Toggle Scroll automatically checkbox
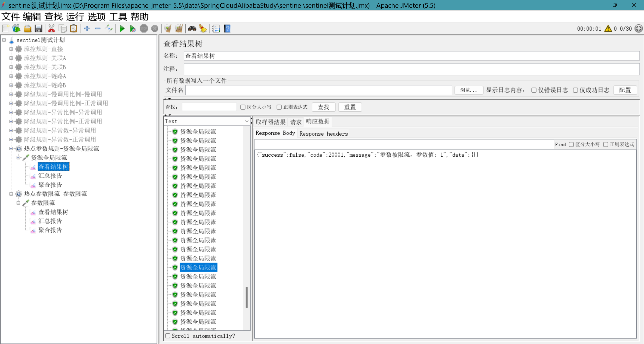 168,336
